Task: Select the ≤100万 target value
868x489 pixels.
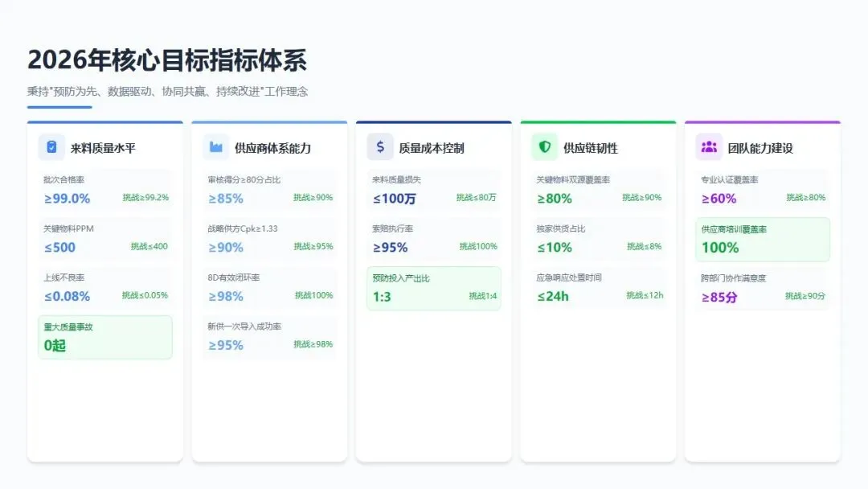Action: [x=394, y=199]
